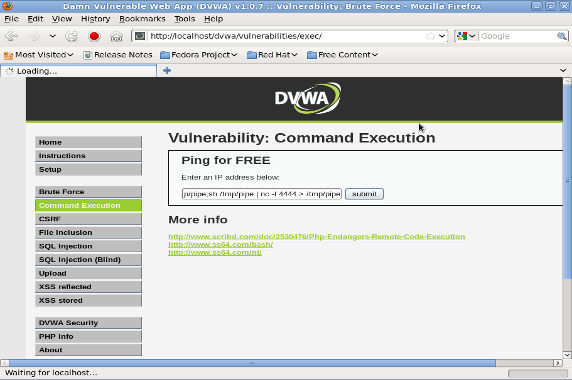Open the Edit menu
572x380 pixels.
35,19
